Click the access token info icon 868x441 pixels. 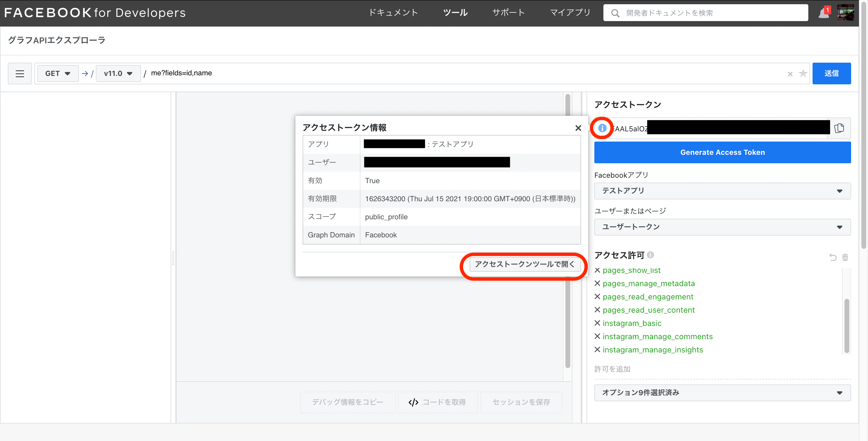click(602, 128)
